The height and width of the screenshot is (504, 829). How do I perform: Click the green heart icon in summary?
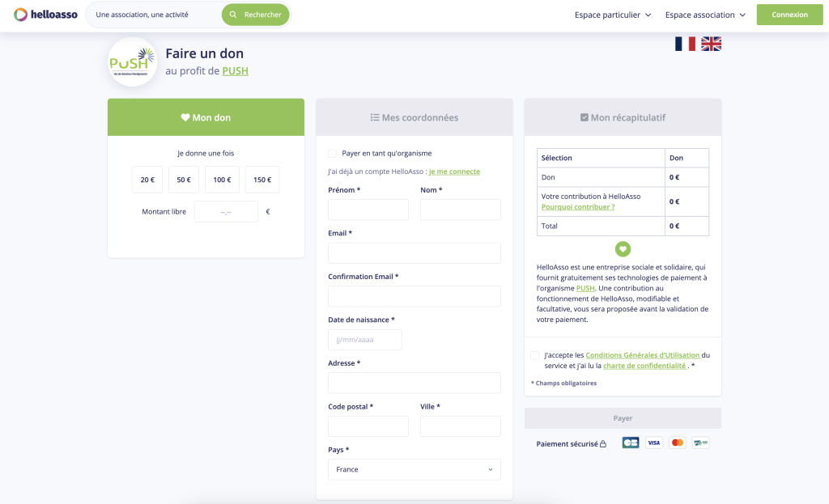(623, 249)
